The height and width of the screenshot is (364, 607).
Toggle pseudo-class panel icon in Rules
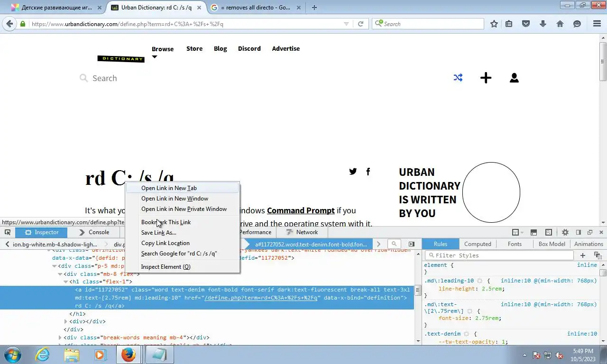(597, 255)
